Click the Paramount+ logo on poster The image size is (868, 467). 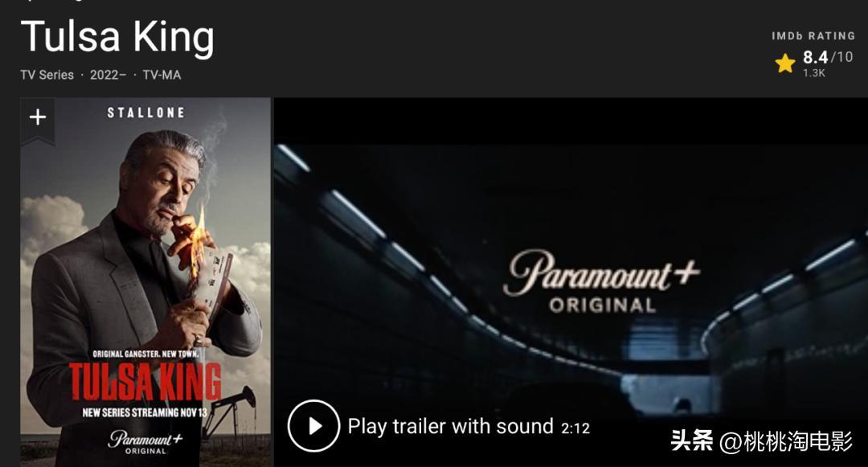(x=145, y=442)
